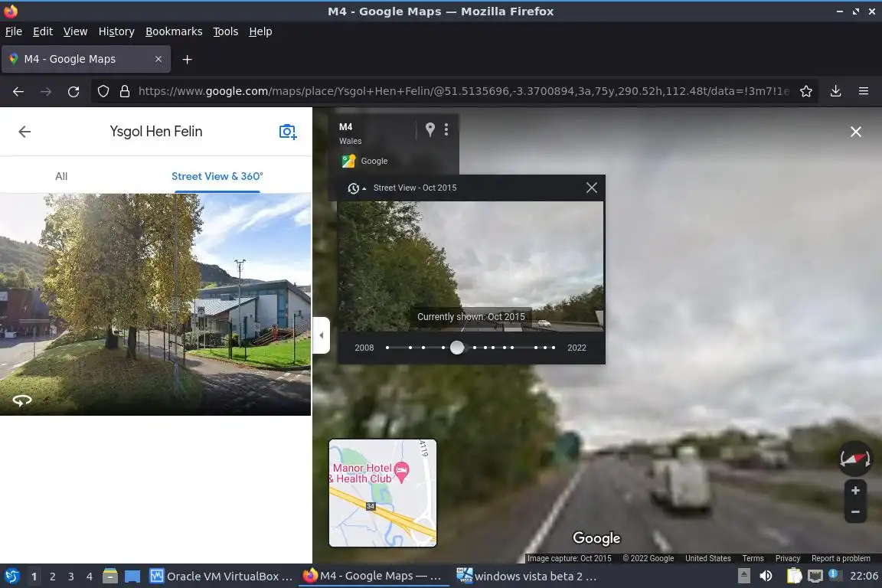Go back in browser history
Viewport: 882px width, 588px height.
18,91
